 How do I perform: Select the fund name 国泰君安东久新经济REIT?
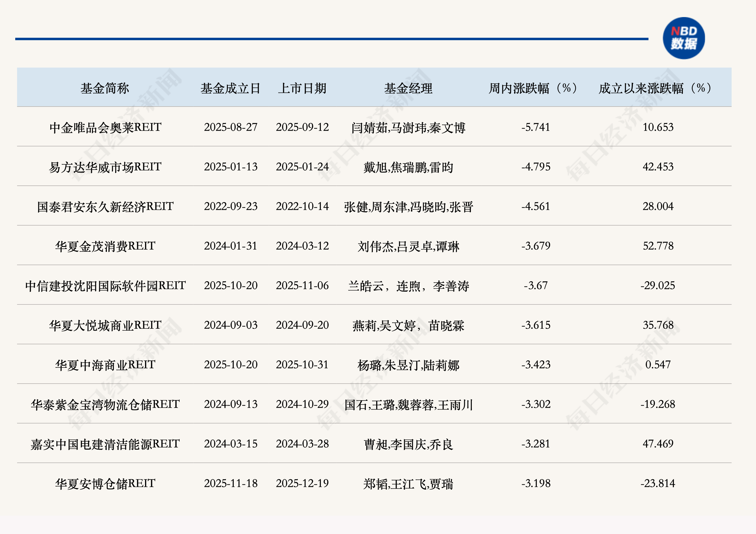point(105,206)
